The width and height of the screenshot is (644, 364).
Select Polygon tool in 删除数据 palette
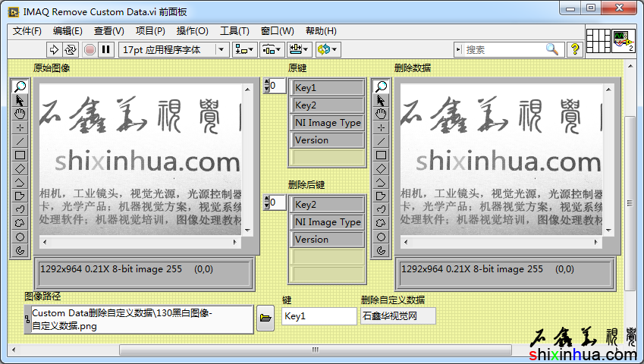[x=381, y=196]
